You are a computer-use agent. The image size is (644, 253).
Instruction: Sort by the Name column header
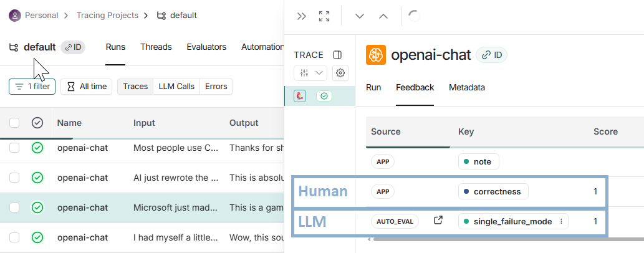coord(69,123)
